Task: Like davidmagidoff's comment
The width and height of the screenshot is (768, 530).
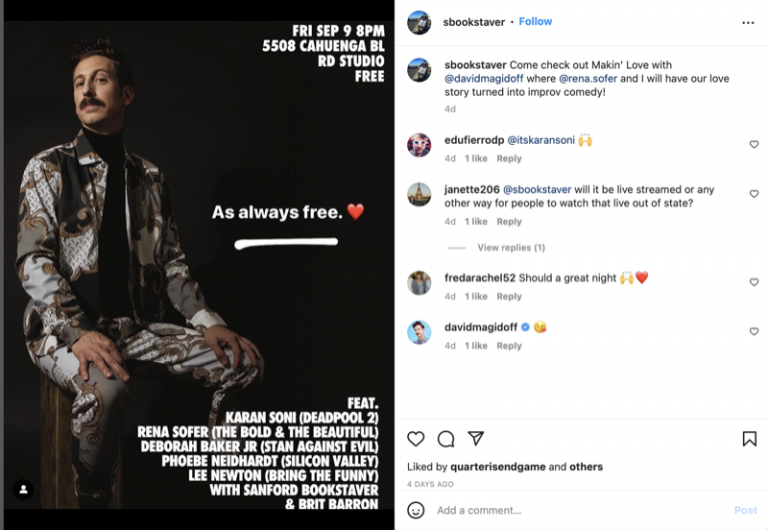Action: (754, 332)
